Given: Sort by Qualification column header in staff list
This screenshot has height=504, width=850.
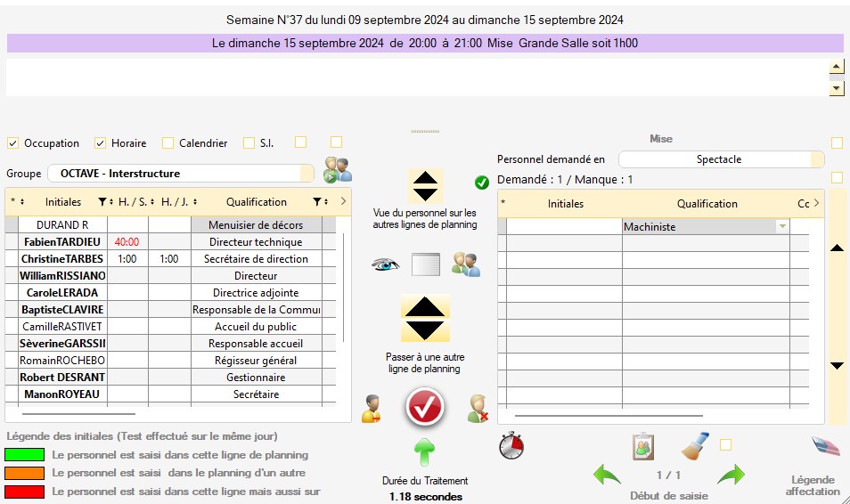Looking at the screenshot, I should pyautogui.click(x=256, y=202).
